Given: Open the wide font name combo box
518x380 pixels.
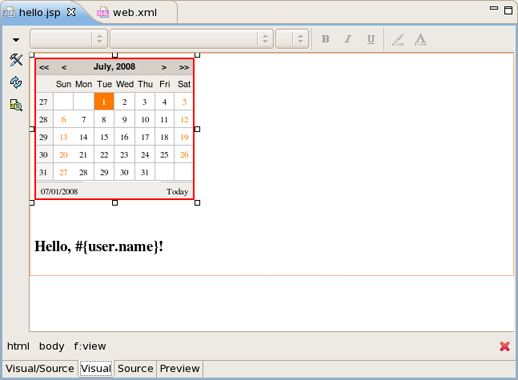Looking at the screenshot, I should pyautogui.click(x=192, y=39).
